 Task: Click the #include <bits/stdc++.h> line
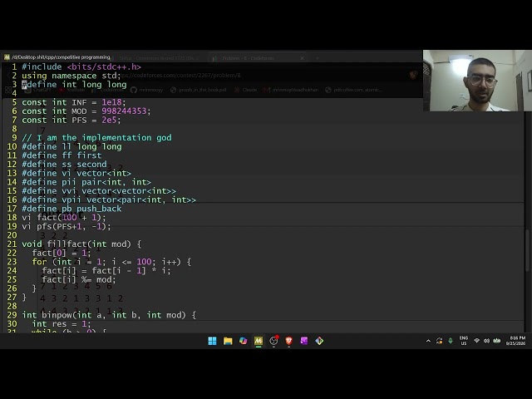coord(81,66)
